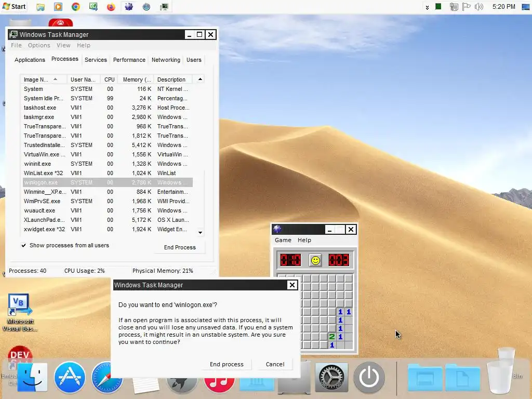532x399 pixels.
Task: Launch the media player taskbar icon
Action: (58, 7)
